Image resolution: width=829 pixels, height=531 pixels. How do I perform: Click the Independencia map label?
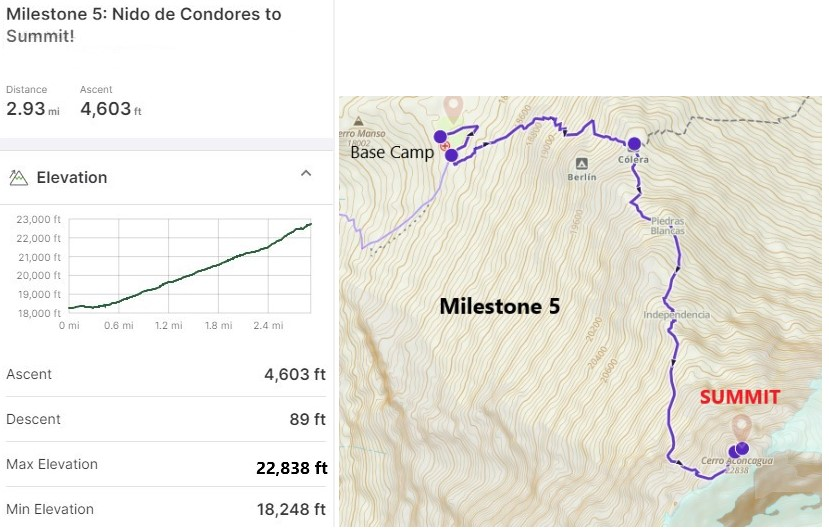click(678, 315)
